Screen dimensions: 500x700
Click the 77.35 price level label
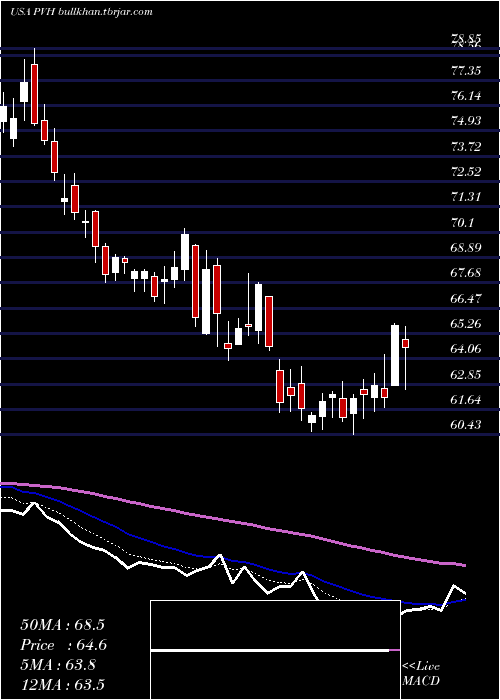click(467, 71)
